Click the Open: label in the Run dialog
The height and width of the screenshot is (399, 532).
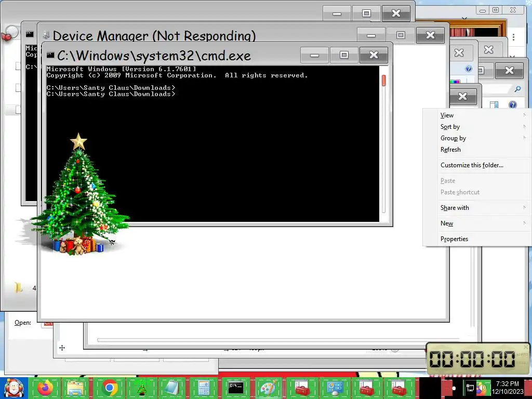pos(23,323)
